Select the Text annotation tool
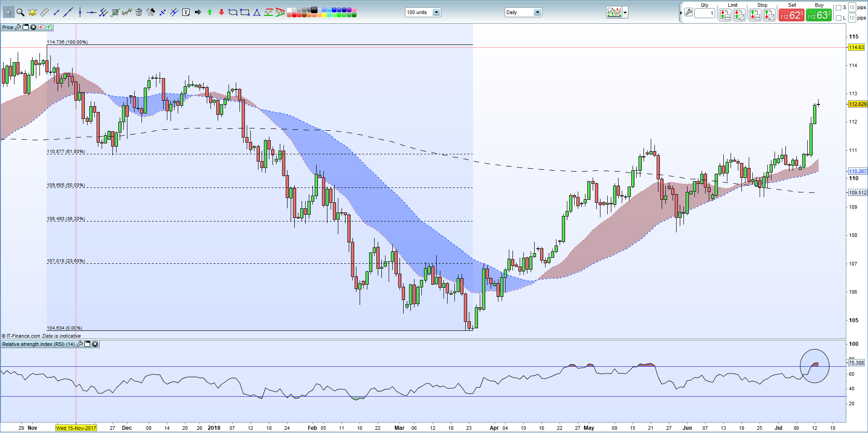The height and width of the screenshot is (433, 868). coord(186,12)
